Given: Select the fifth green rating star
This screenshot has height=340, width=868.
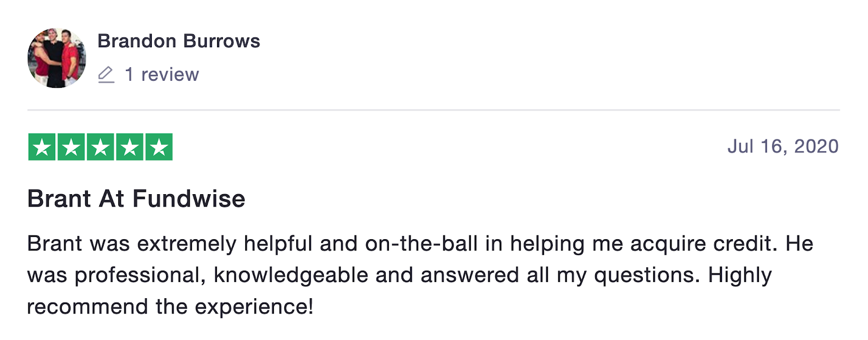Looking at the screenshot, I should coord(159,147).
